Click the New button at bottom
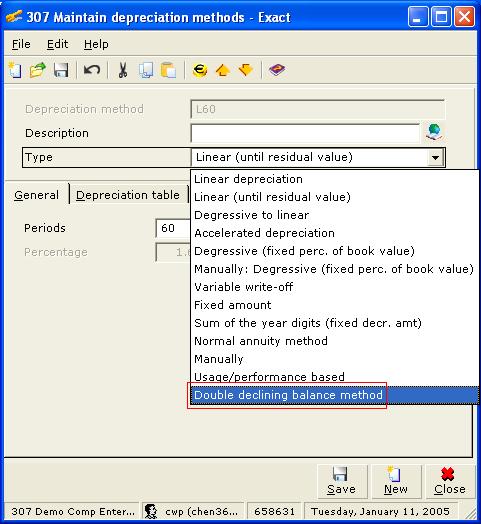481x524 pixels. coord(396,481)
